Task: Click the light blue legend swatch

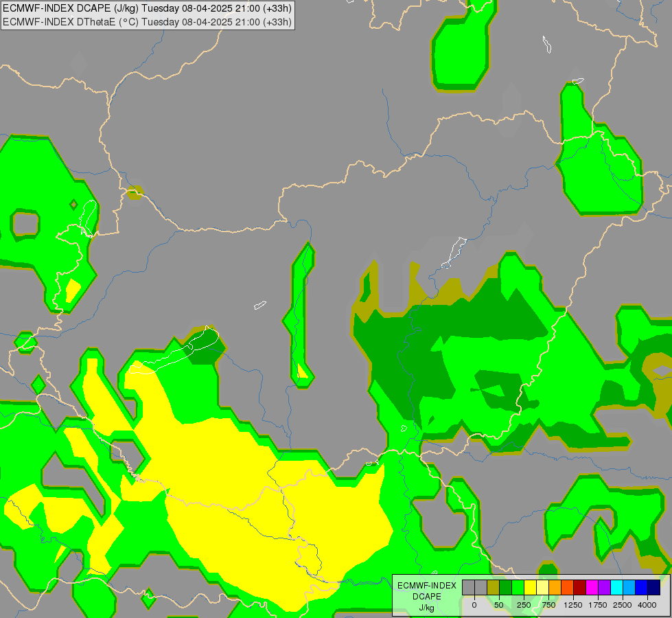Action: click(629, 587)
